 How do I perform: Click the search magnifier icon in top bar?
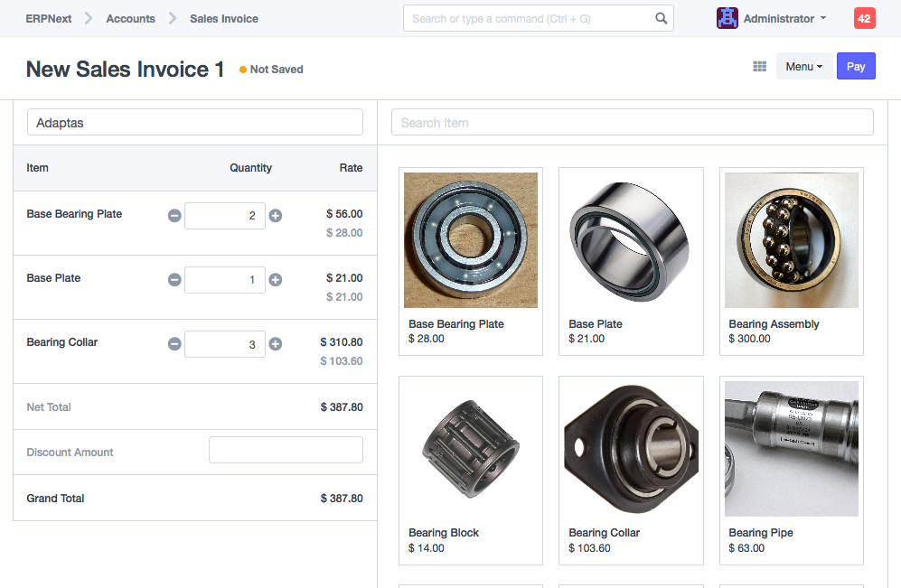(662, 18)
